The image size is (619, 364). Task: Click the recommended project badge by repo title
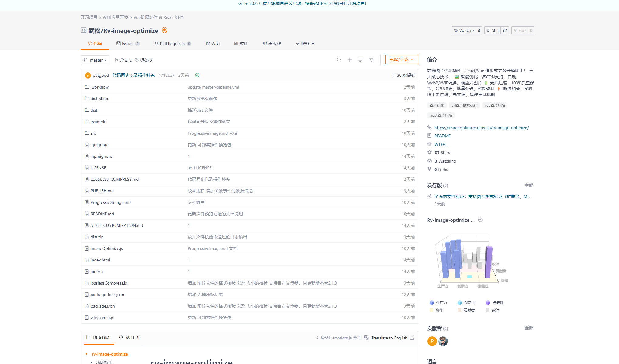click(164, 30)
